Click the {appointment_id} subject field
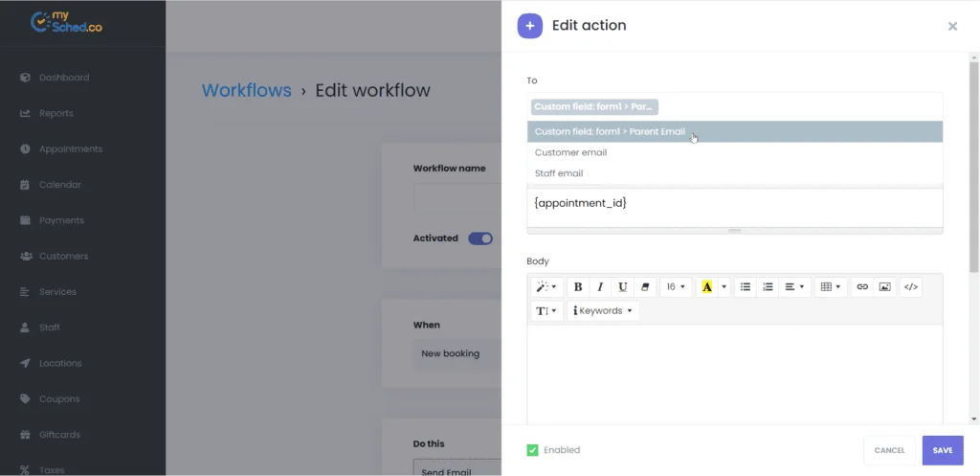 click(734, 207)
